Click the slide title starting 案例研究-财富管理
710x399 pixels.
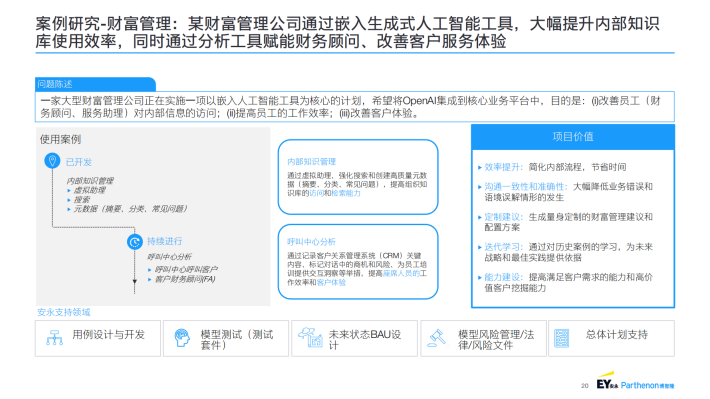[x=348, y=32]
